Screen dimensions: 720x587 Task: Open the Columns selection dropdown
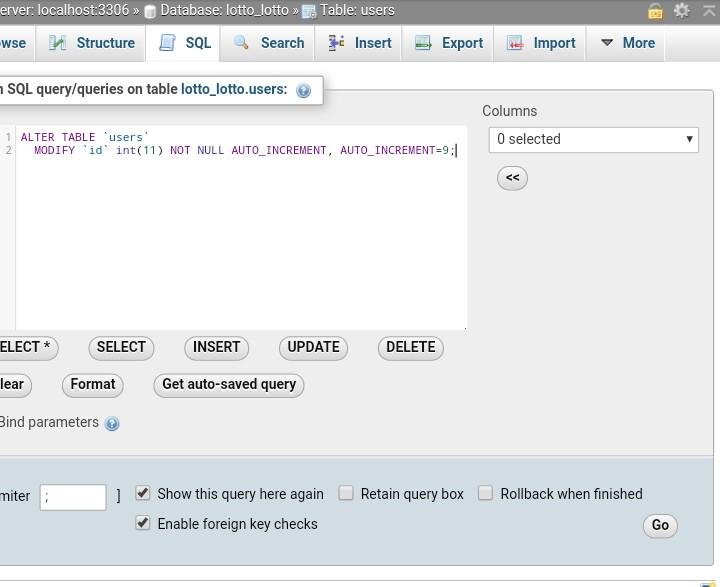click(593, 139)
